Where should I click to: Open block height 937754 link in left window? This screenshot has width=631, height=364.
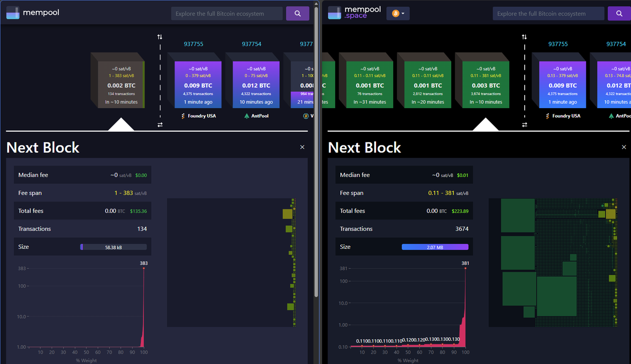click(251, 44)
